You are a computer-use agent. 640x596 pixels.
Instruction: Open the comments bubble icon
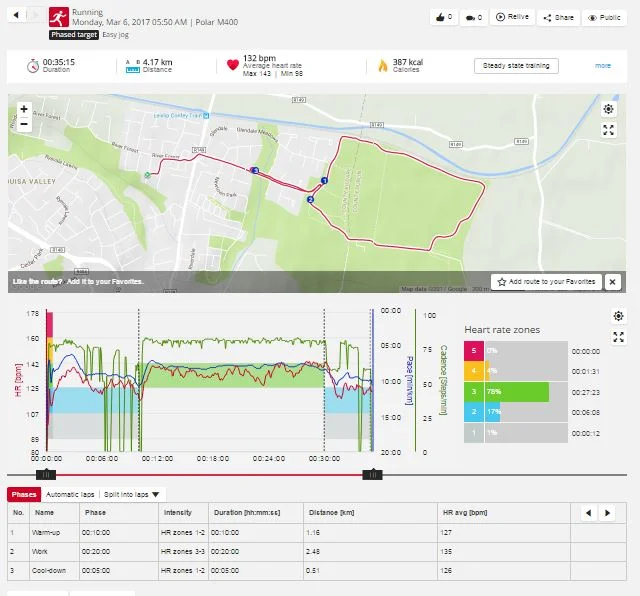pos(473,18)
